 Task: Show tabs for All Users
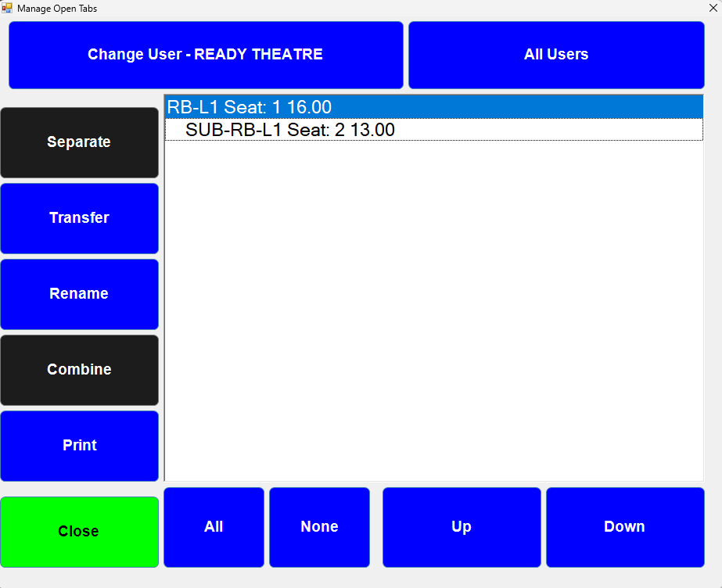click(556, 55)
